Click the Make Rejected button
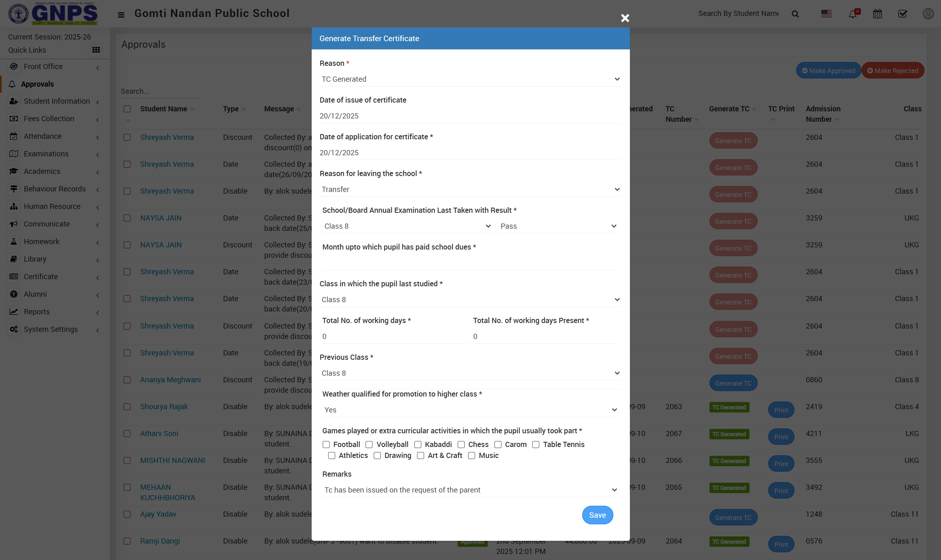 tap(893, 70)
